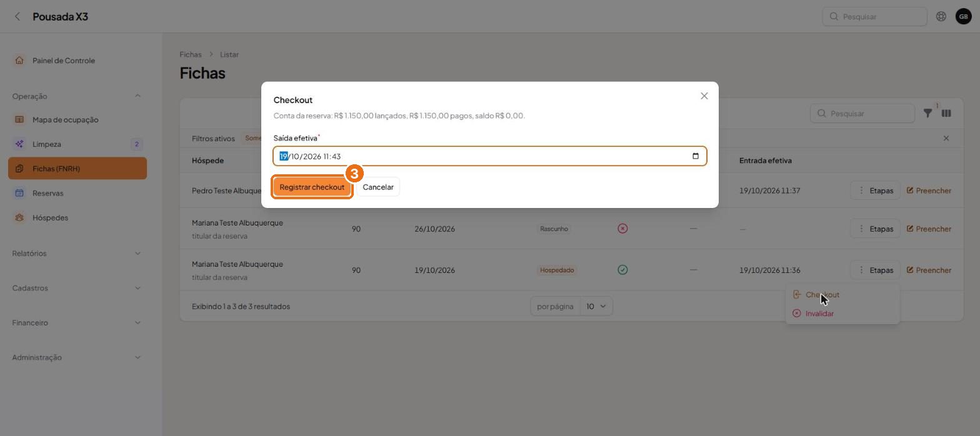The width and height of the screenshot is (980, 436).
Task: Select Checkout from the dropdown menu
Action: (842, 295)
